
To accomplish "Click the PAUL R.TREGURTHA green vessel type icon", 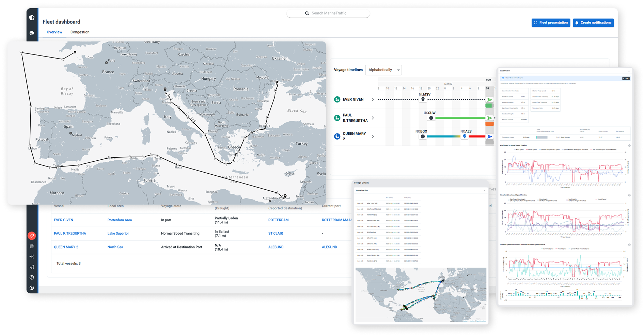I will click(337, 118).
